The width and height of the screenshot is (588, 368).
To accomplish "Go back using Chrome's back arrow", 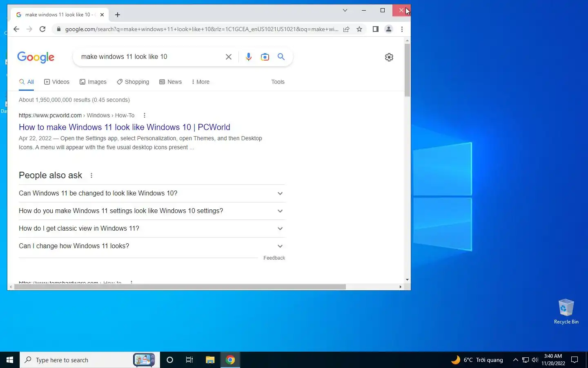I will click(16, 29).
